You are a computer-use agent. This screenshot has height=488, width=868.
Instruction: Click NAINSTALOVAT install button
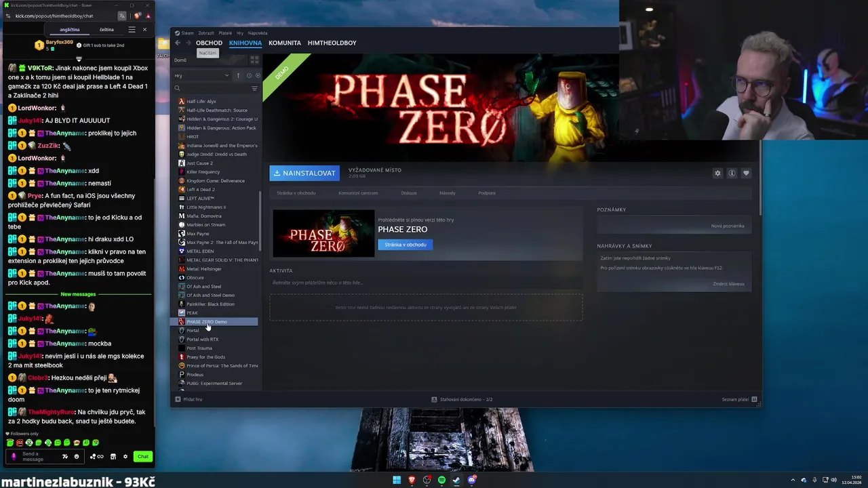[x=304, y=173]
